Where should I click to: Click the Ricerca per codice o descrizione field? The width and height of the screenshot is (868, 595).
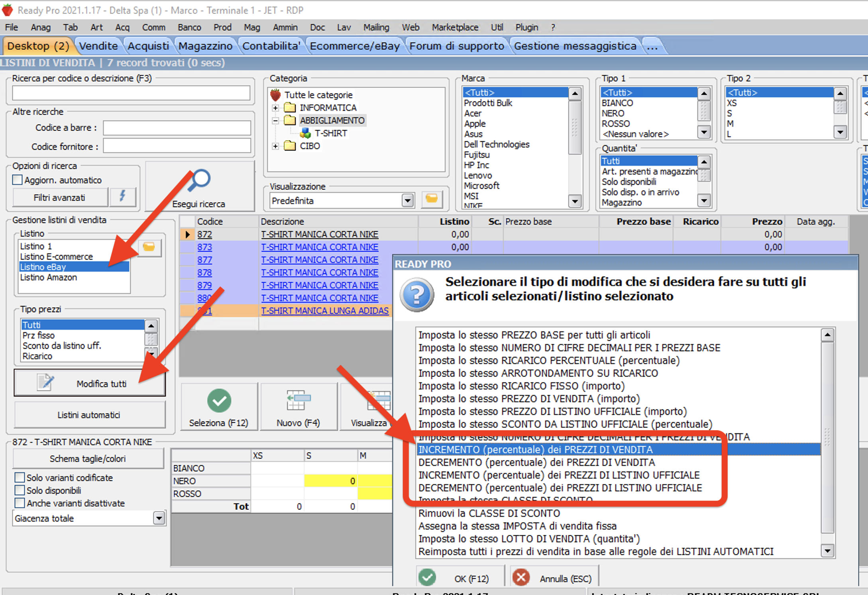[131, 93]
